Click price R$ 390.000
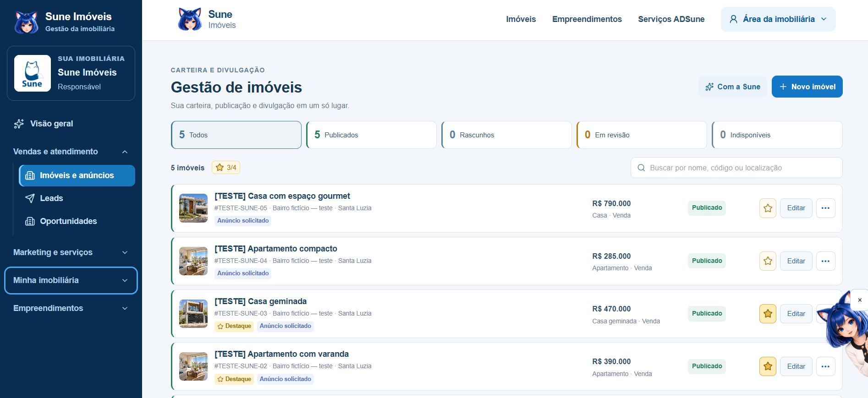868x398 pixels. click(x=611, y=361)
